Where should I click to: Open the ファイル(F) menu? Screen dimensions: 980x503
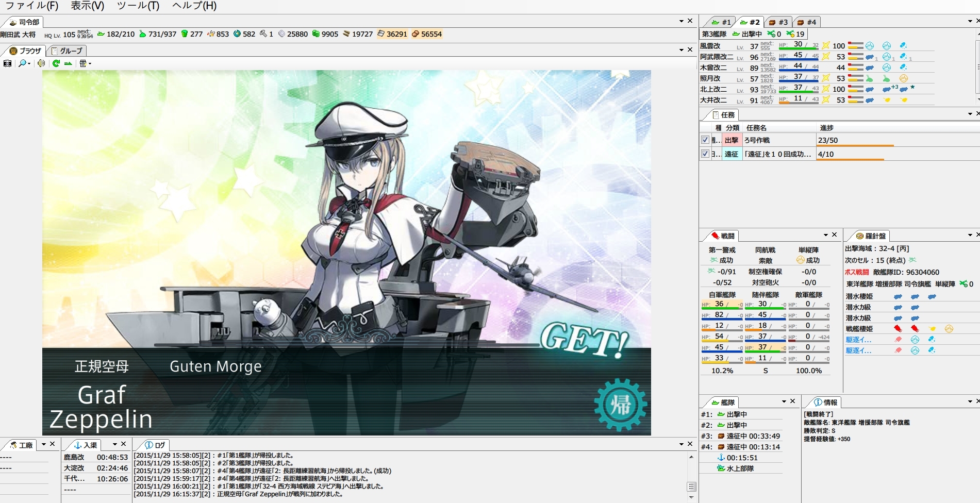(31, 6)
